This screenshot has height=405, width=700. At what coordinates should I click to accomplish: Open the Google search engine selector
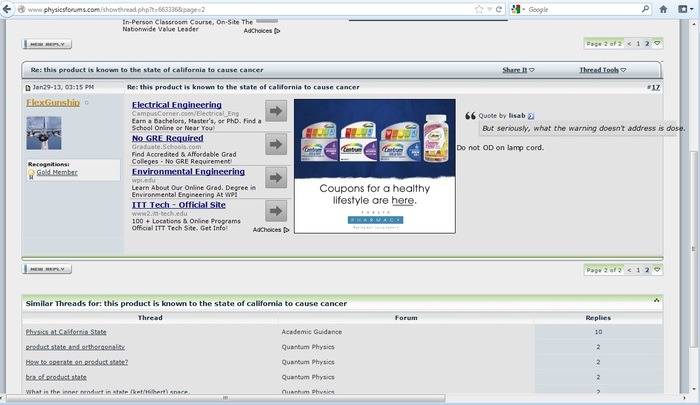[518, 9]
